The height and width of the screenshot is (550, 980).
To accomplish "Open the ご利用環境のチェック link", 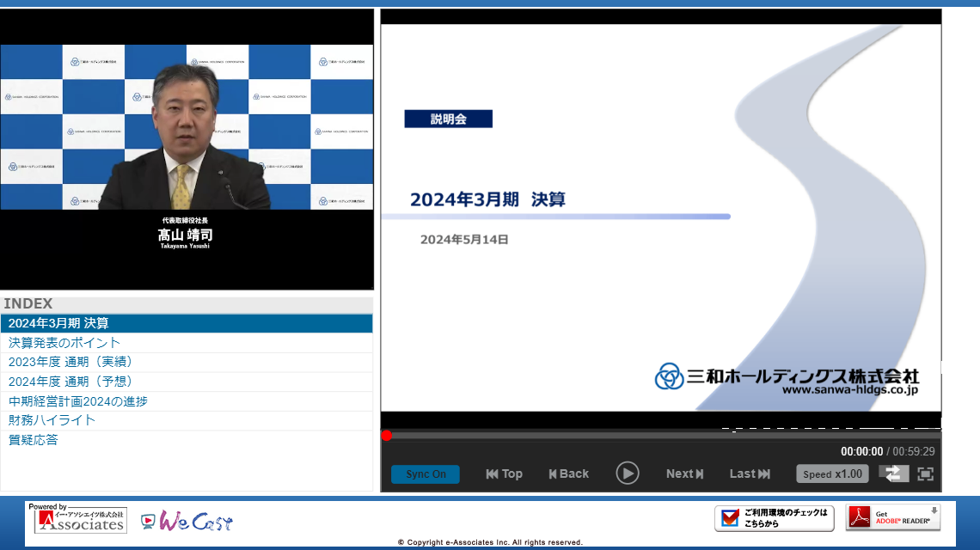I will click(x=774, y=518).
